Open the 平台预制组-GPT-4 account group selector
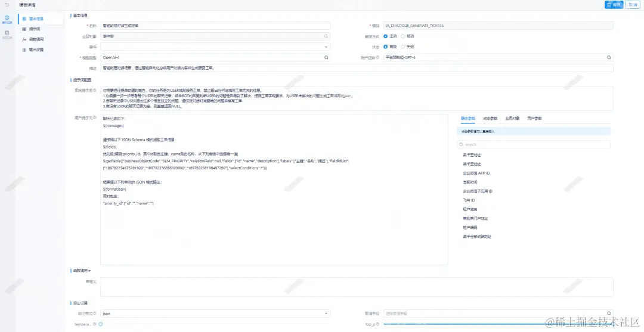644x332 pixels. [498, 57]
